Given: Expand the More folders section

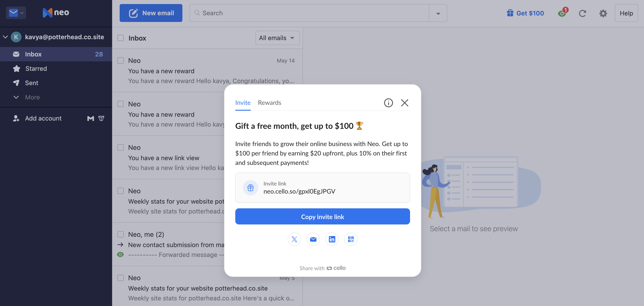Looking at the screenshot, I should point(32,97).
